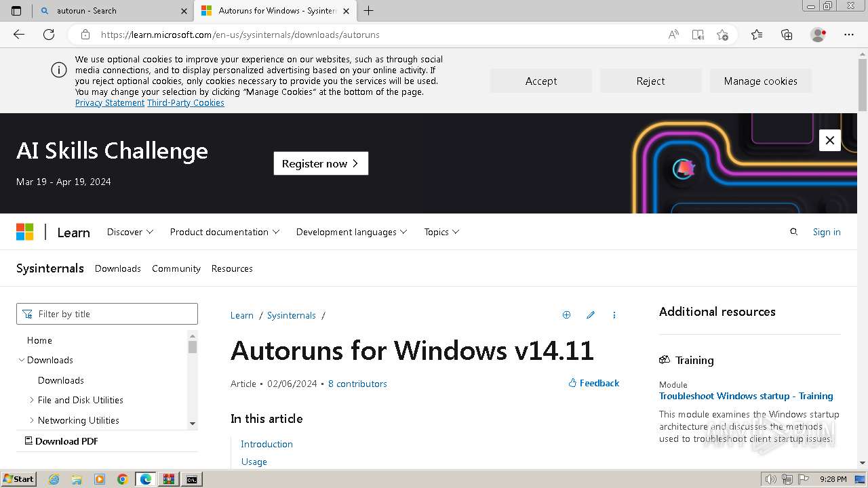The height and width of the screenshot is (488, 868).
Task: Select Home in the sidebar tree
Action: click(x=39, y=340)
